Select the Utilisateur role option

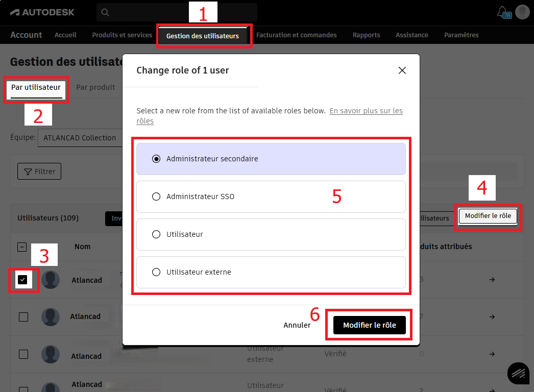156,234
